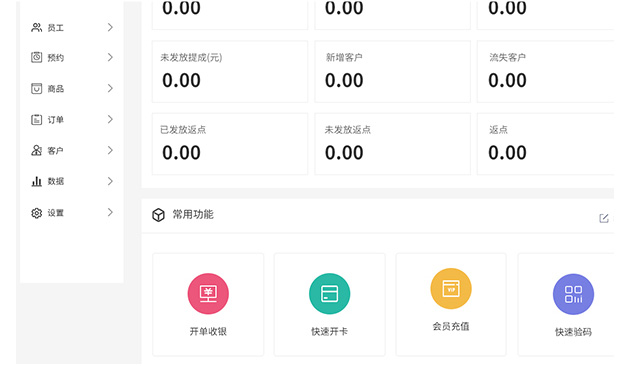
Task: View the 未发放提成(元) stat card
Action: [x=230, y=72]
